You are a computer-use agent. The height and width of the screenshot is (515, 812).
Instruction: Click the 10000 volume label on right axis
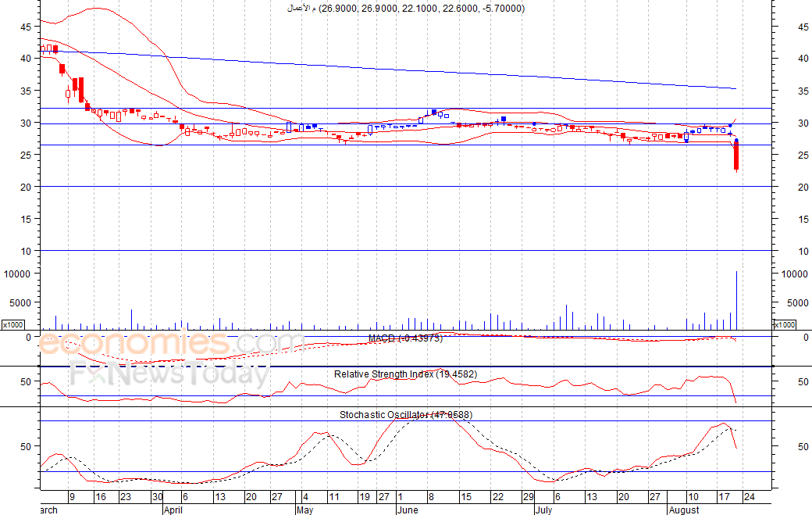point(794,274)
